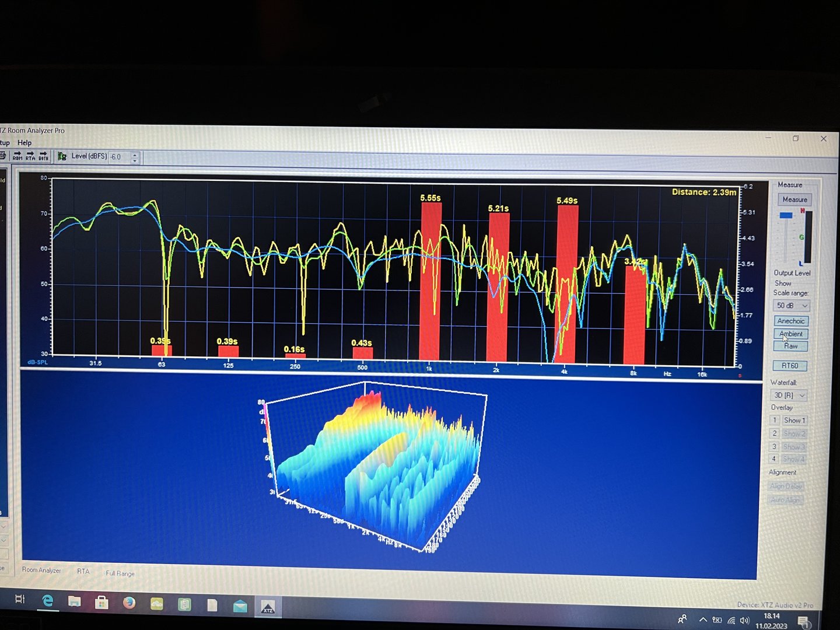Open the blank document icon on taskbar
Image resolution: width=840 pixels, height=630 pixels.
click(212, 605)
